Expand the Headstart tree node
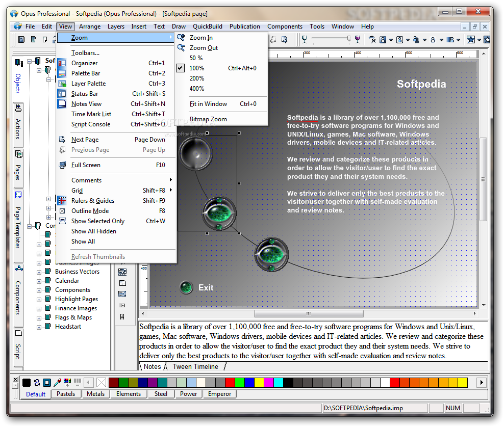Image resolution: width=504 pixels, height=427 pixels. (x=39, y=327)
